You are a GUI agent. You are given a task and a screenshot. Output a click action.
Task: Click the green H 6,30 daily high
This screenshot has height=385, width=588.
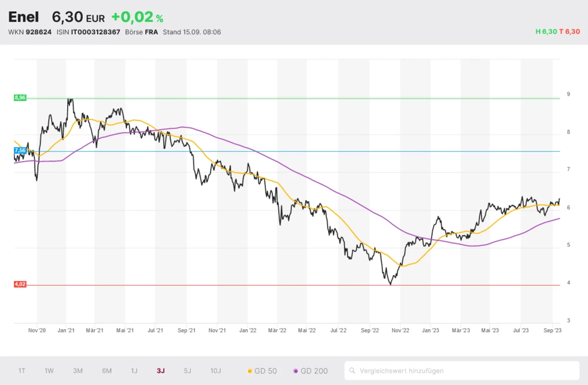(x=546, y=32)
